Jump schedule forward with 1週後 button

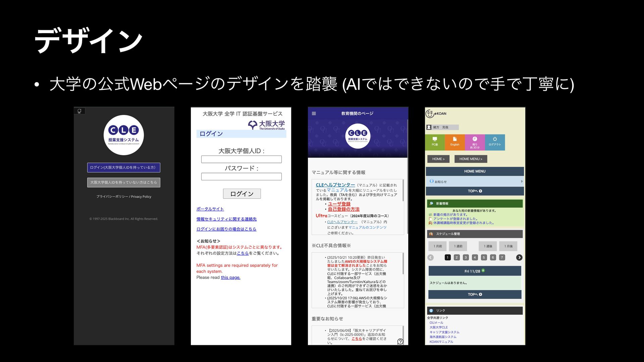(x=488, y=246)
